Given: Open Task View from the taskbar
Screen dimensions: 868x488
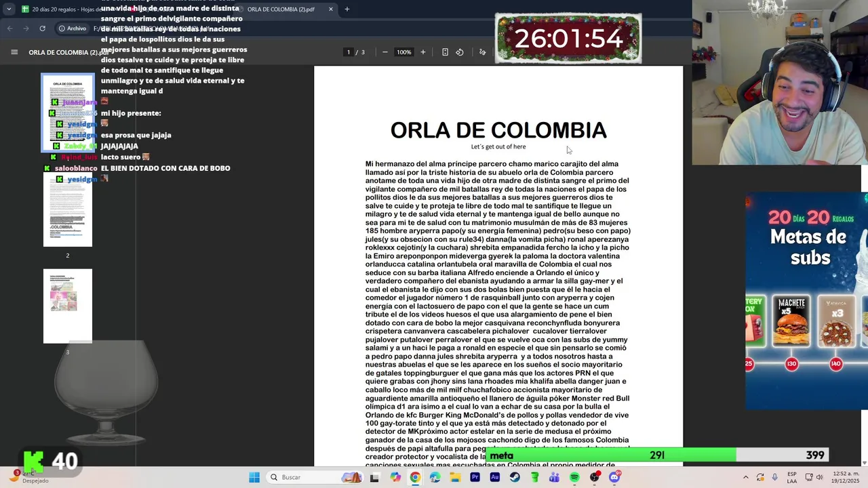Looking at the screenshot, I should [374, 477].
